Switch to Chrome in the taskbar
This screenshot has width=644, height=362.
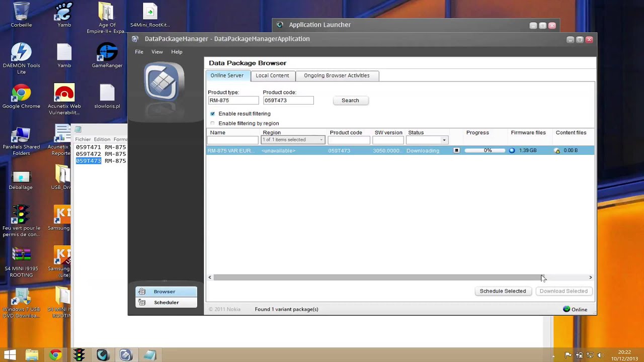click(x=55, y=355)
